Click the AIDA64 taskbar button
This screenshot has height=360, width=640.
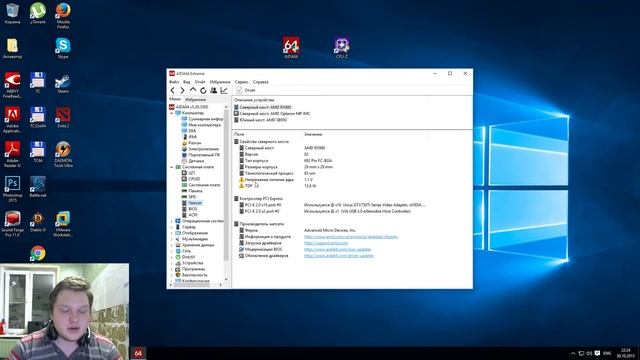[x=138, y=353]
